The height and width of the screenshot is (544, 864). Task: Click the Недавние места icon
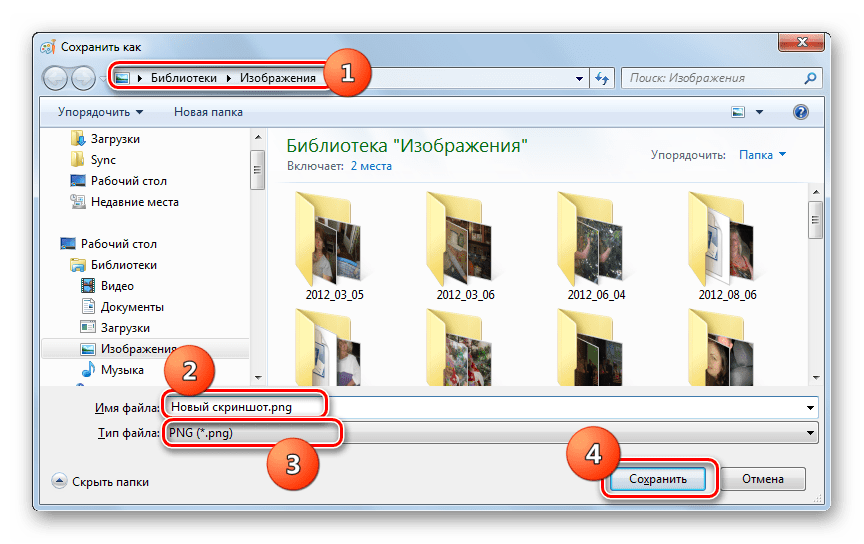78,202
